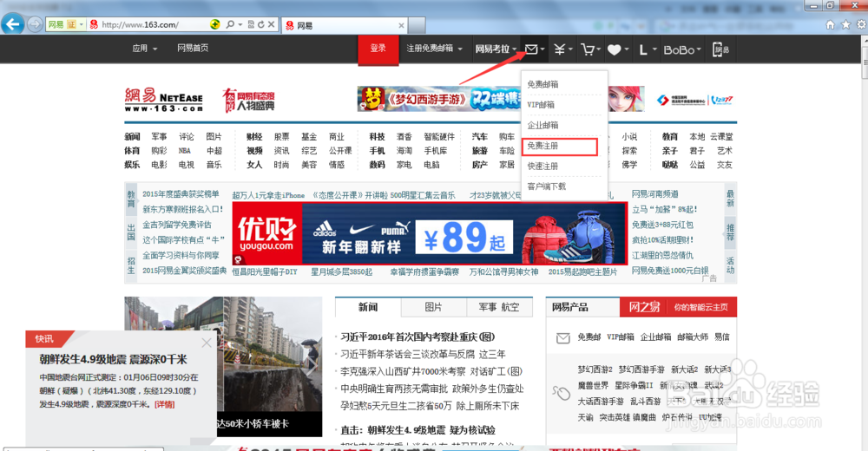
Task: Open the 网易首页 link
Action: (x=193, y=49)
